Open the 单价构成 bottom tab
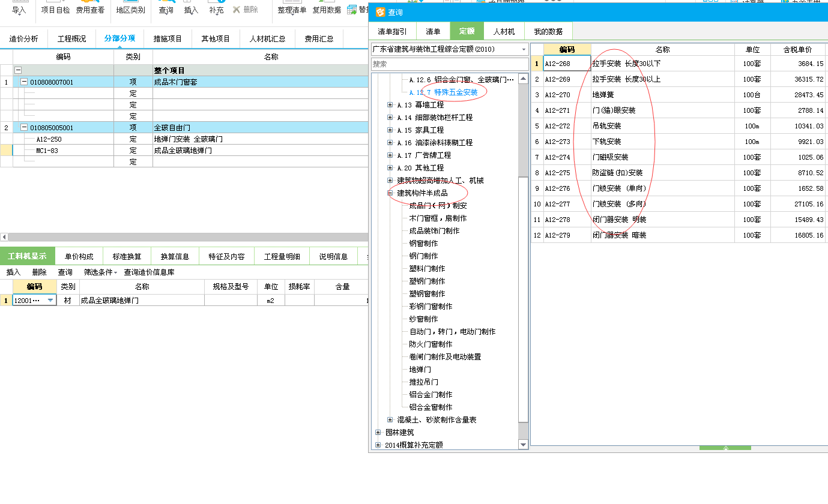The image size is (828, 504). point(79,256)
